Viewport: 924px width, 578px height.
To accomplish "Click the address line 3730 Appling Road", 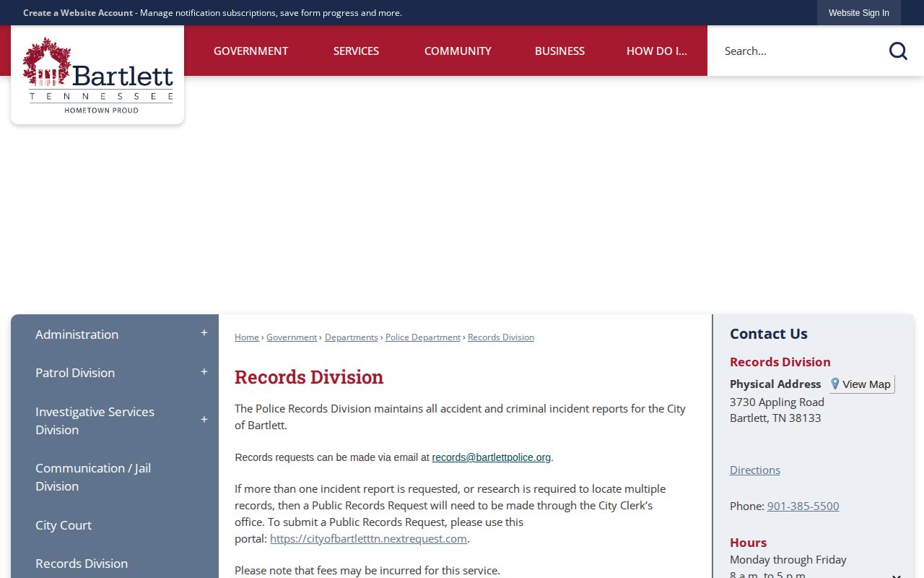I will click(x=777, y=402).
